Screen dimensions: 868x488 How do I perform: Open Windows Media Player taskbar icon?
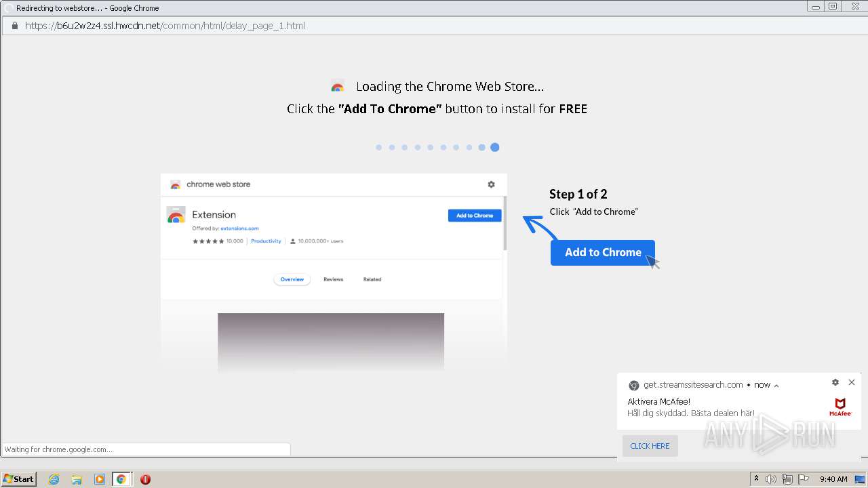[x=99, y=479]
